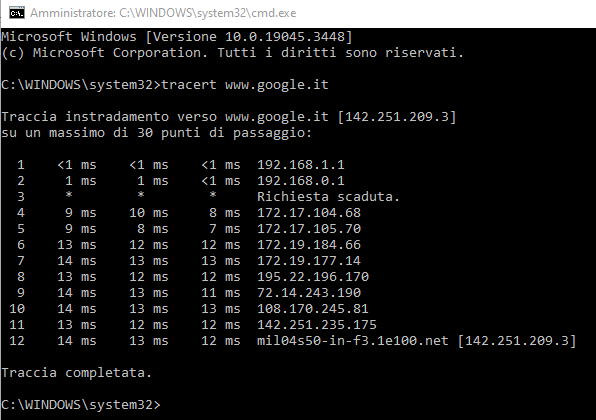
Task: Click hop 1 address 192.168.1.1
Action: pyautogui.click(x=301, y=165)
